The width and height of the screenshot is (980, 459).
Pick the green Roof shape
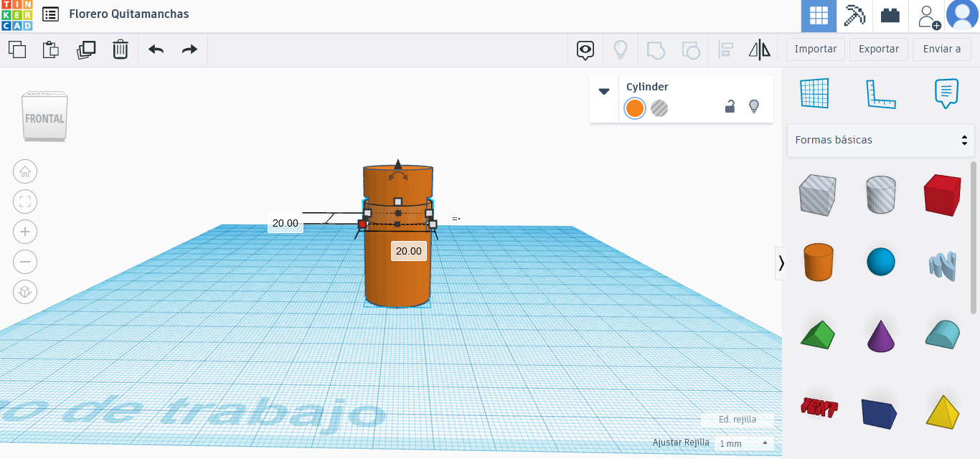818,334
